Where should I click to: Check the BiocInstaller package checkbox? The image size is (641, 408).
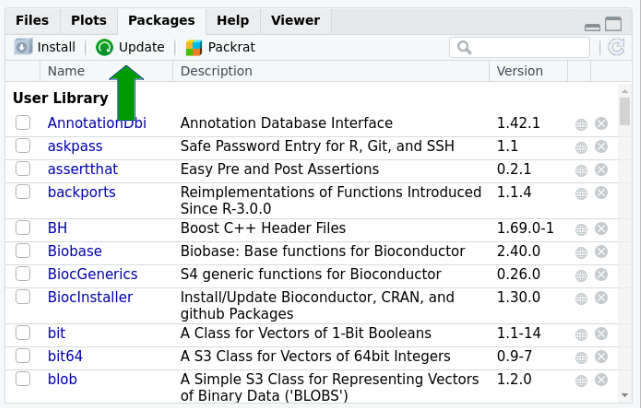point(23,296)
